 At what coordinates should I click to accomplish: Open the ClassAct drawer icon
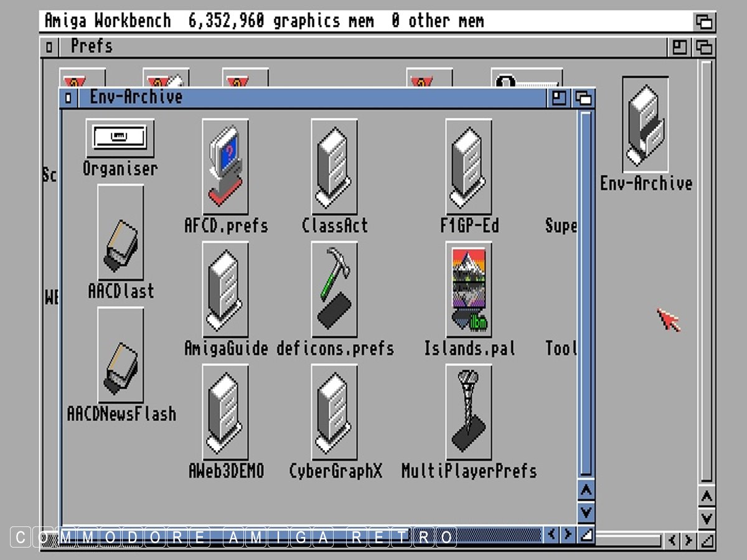point(334,166)
